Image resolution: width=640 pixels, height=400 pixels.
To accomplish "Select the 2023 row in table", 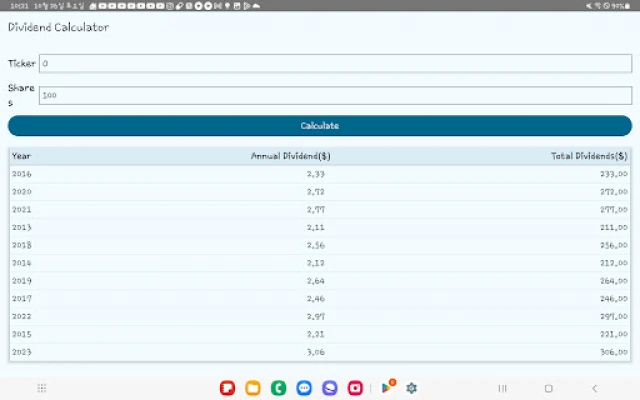I will [x=320, y=353].
